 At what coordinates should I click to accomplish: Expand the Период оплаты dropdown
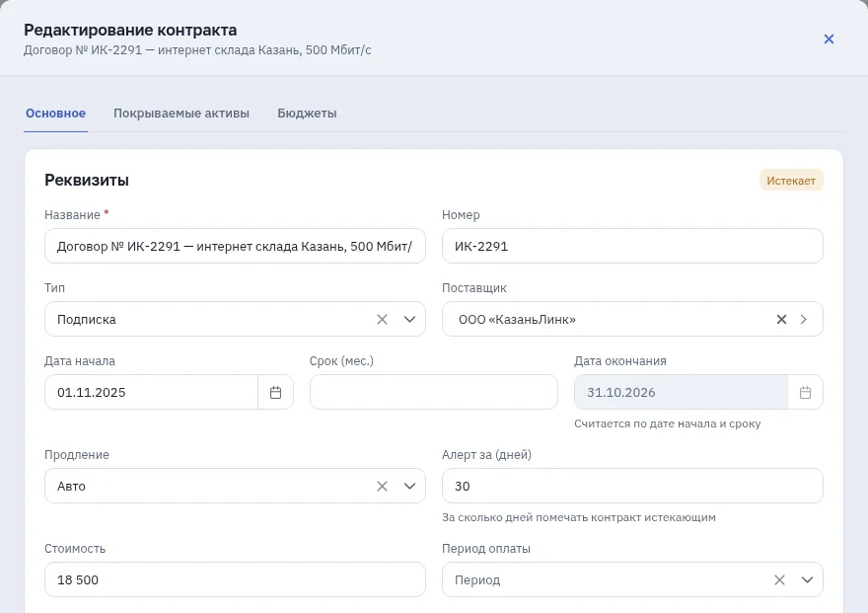tap(807, 579)
